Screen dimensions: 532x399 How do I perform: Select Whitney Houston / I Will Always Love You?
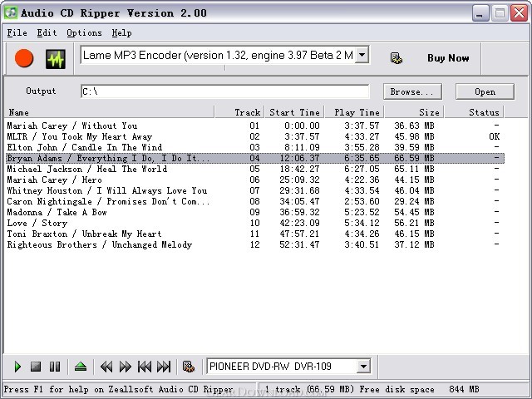(254, 190)
